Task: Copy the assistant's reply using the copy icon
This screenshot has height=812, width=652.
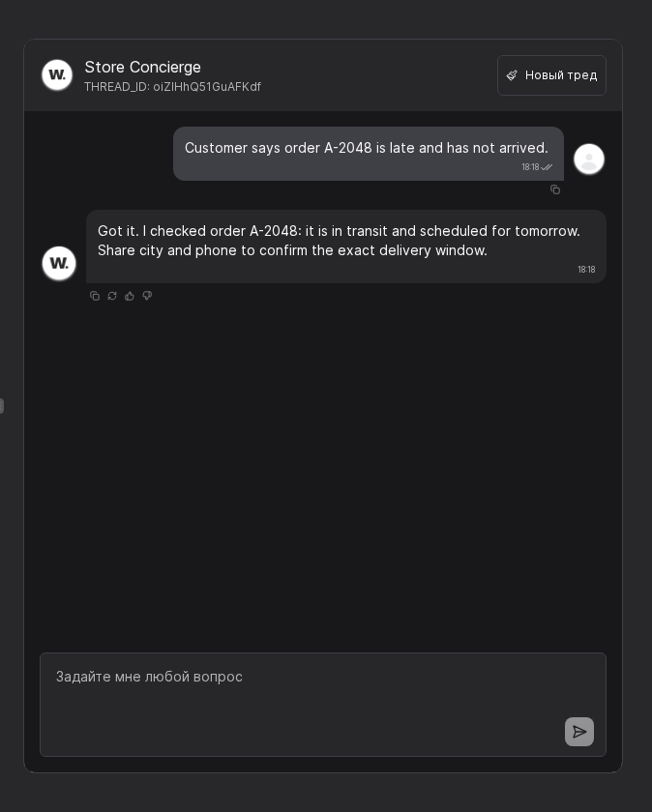Action: point(95,296)
